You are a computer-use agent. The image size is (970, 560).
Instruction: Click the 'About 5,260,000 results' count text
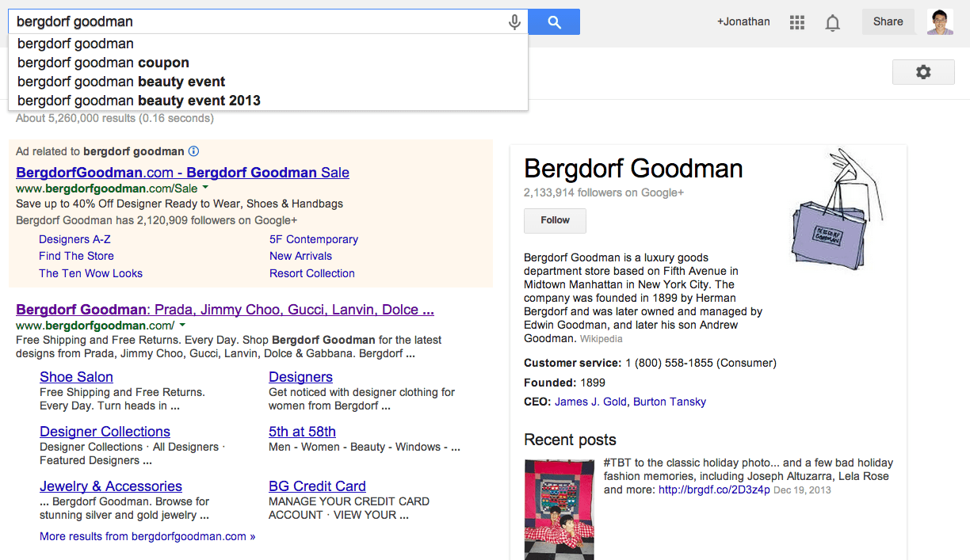point(115,118)
